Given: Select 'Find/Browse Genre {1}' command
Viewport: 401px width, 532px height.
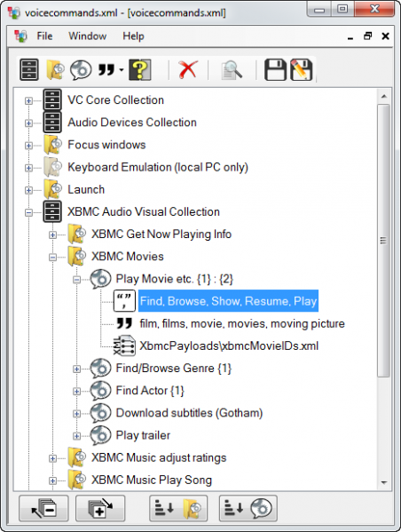Looking at the screenshot, I should [174, 368].
